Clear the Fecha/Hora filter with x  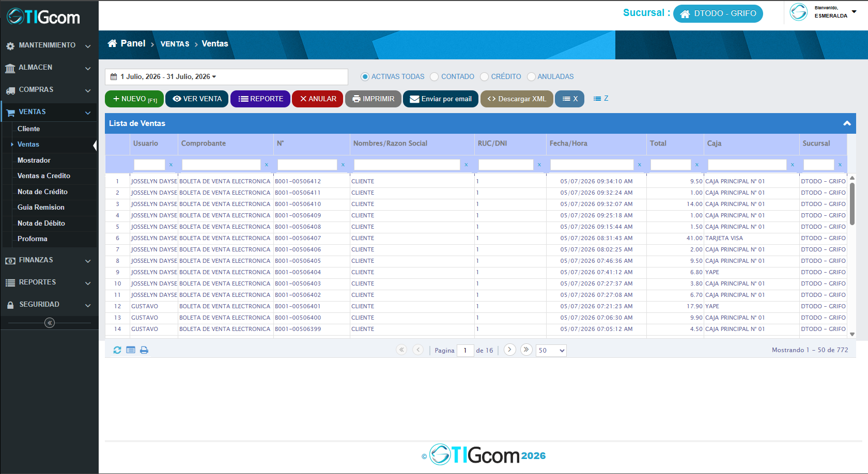click(x=640, y=165)
